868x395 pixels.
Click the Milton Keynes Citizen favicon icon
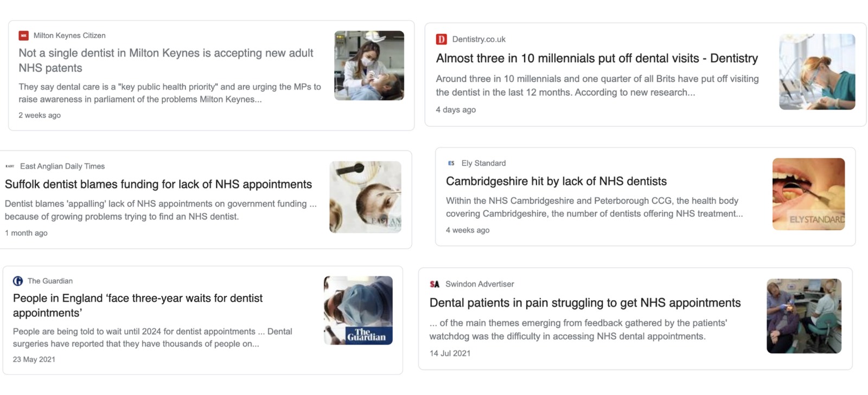[23, 35]
